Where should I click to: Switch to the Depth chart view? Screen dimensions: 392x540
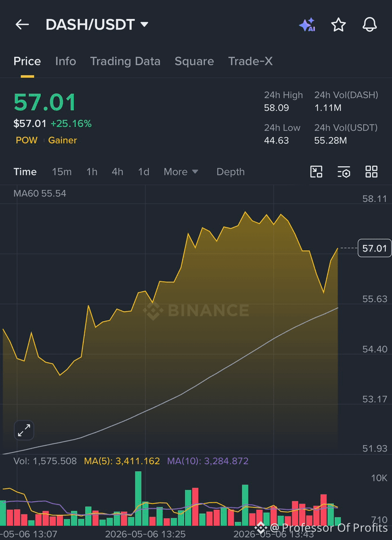pyautogui.click(x=231, y=171)
